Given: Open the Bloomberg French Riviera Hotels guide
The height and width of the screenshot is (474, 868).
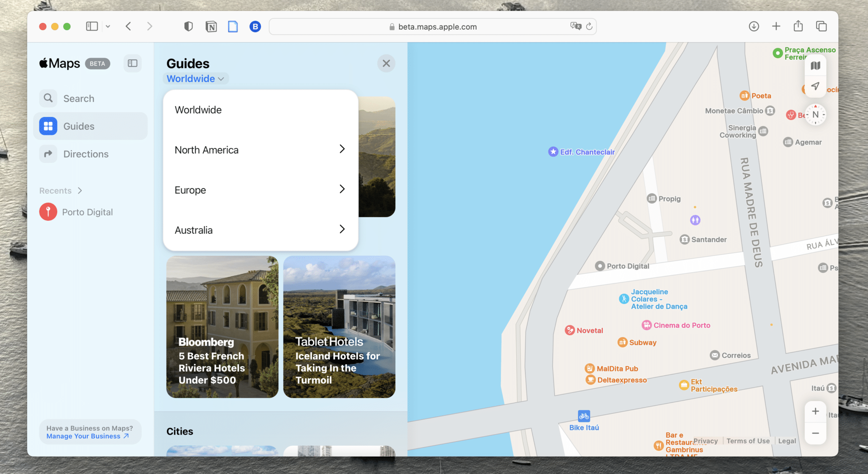Looking at the screenshot, I should pos(222,326).
